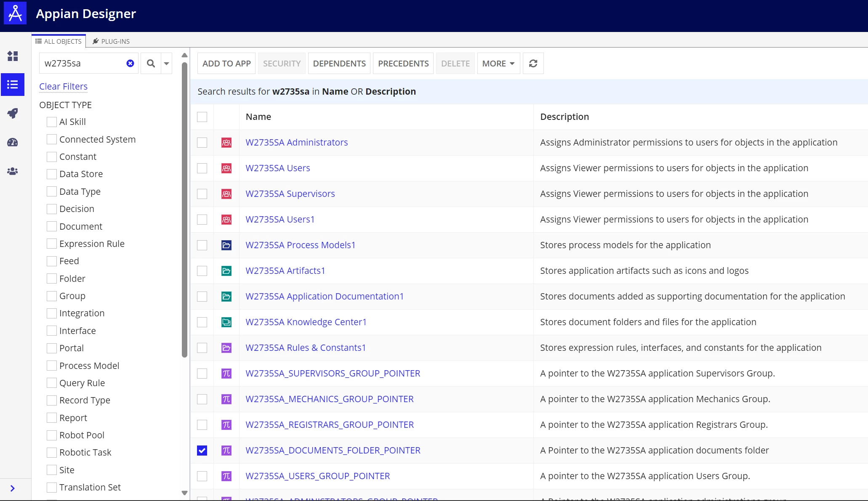The height and width of the screenshot is (501, 868).
Task: Switch to the PLUG-INS tab
Action: pyautogui.click(x=111, y=41)
